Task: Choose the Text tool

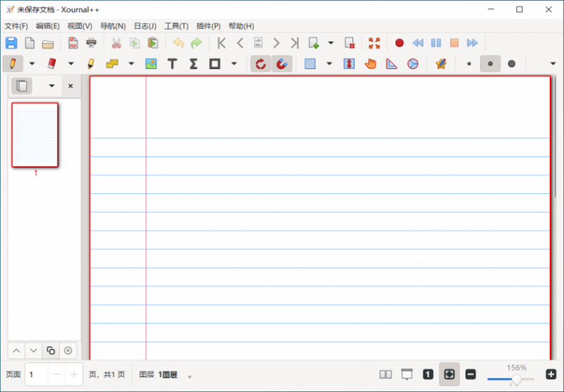Action: pos(172,64)
